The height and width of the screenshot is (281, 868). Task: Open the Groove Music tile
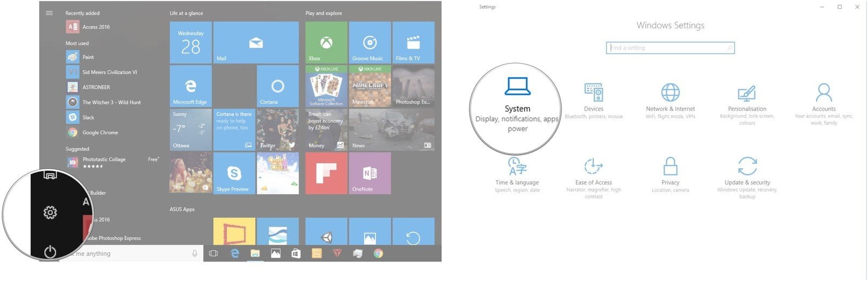coord(370,42)
